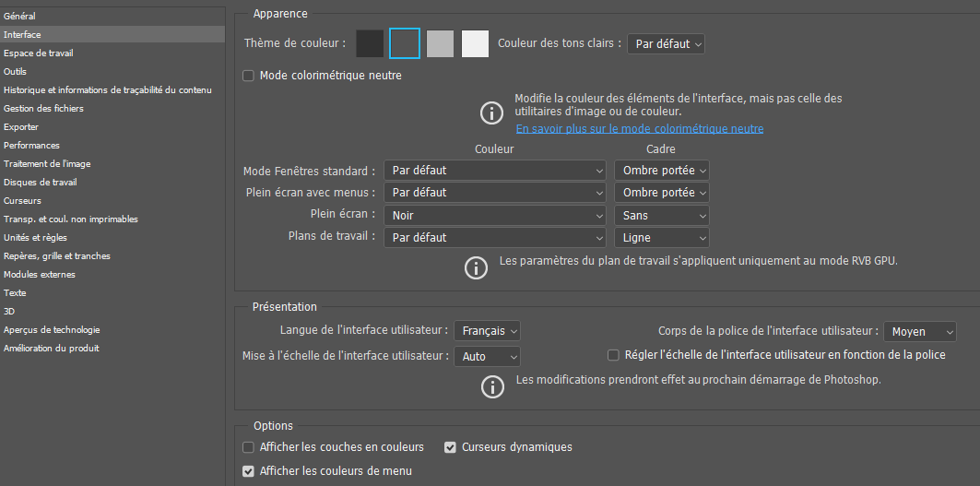Switch to Espace de travail preferences

click(112, 53)
